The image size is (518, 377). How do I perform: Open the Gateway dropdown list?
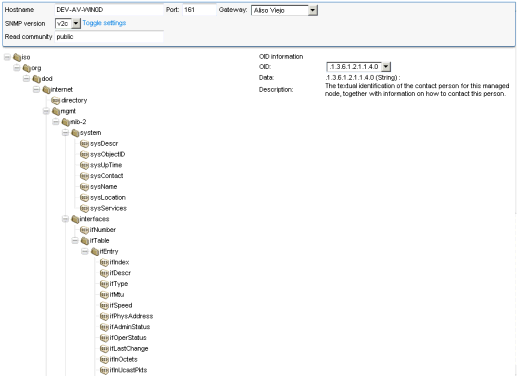312,10
